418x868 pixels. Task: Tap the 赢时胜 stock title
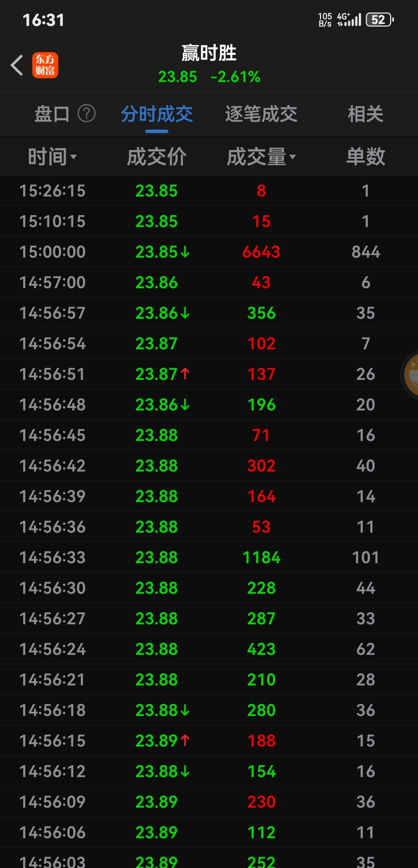[209, 53]
